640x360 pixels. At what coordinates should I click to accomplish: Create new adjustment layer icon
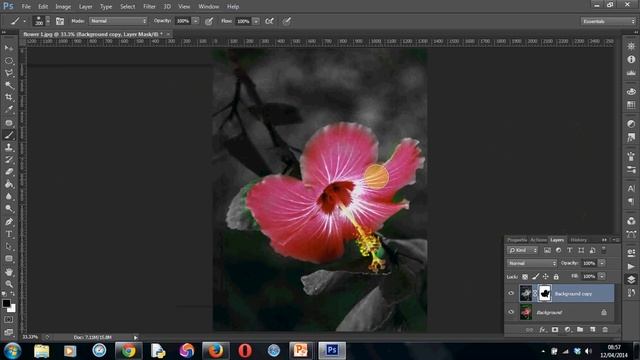coord(567,329)
